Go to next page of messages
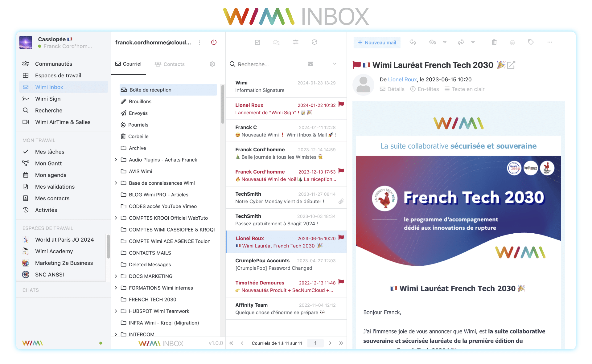 (x=330, y=343)
